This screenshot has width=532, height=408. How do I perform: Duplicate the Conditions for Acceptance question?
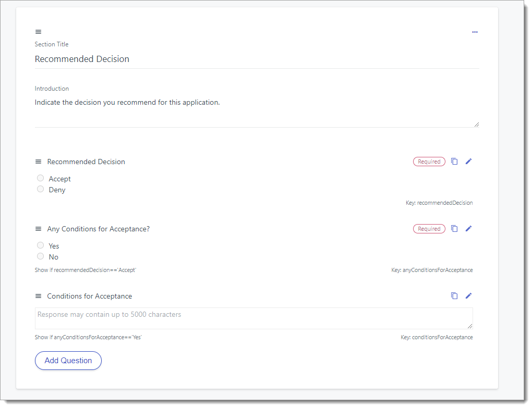point(454,295)
